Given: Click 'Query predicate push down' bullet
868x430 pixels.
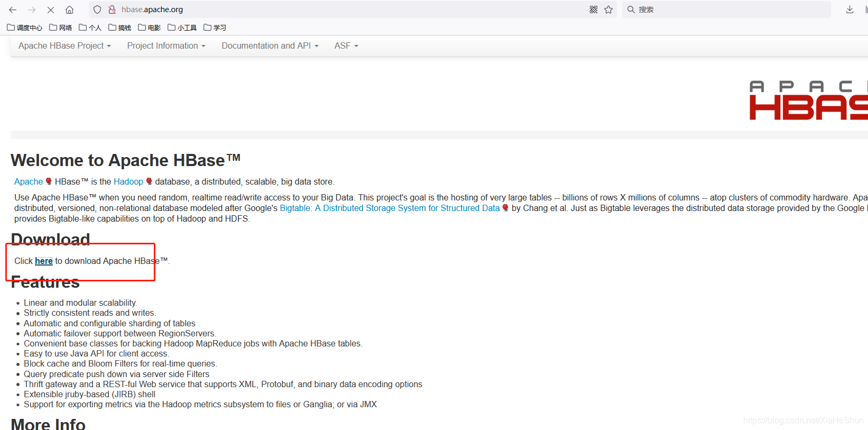Looking at the screenshot, I should click(x=116, y=374).
